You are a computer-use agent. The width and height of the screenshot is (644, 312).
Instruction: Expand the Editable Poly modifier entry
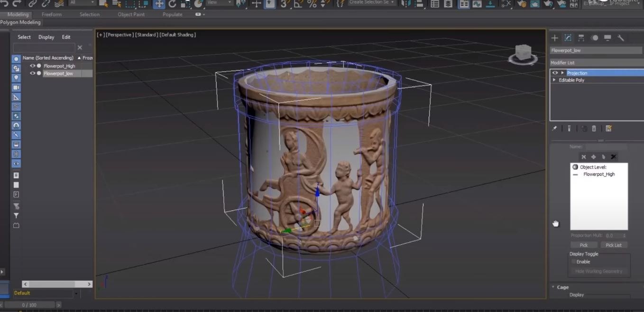coord(554,80)
